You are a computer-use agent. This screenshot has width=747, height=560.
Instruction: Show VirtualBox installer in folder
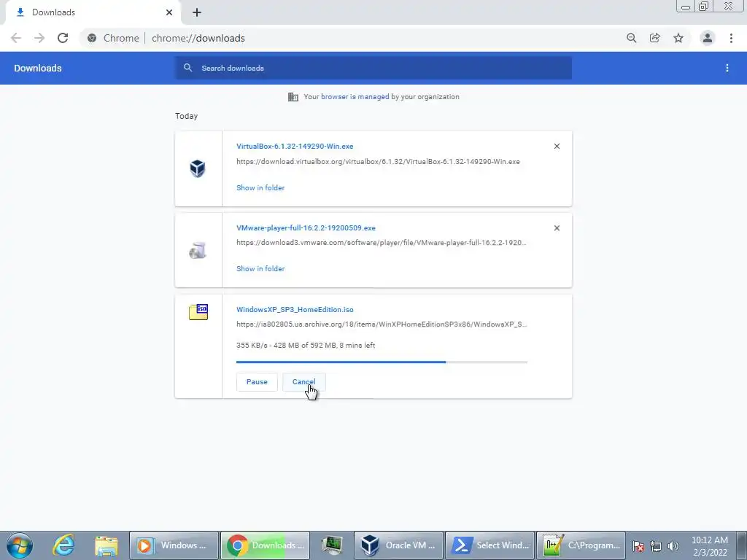(x=260, y=187)
